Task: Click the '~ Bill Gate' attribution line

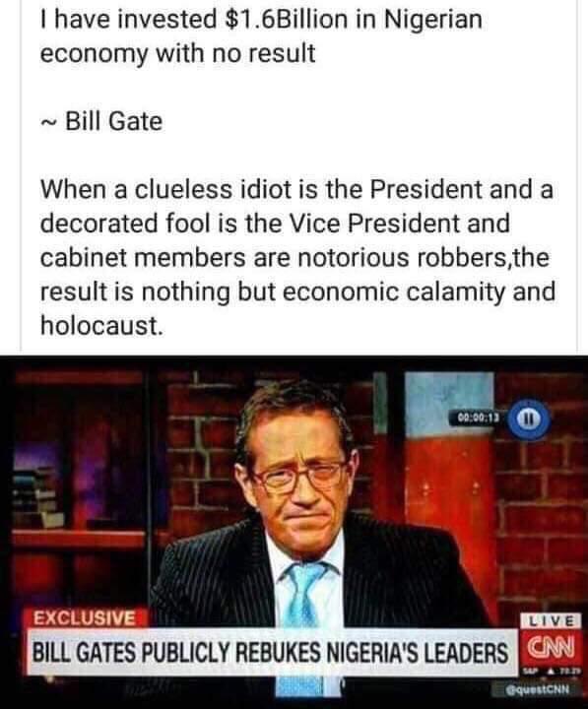Action: (x=101, y=121)
